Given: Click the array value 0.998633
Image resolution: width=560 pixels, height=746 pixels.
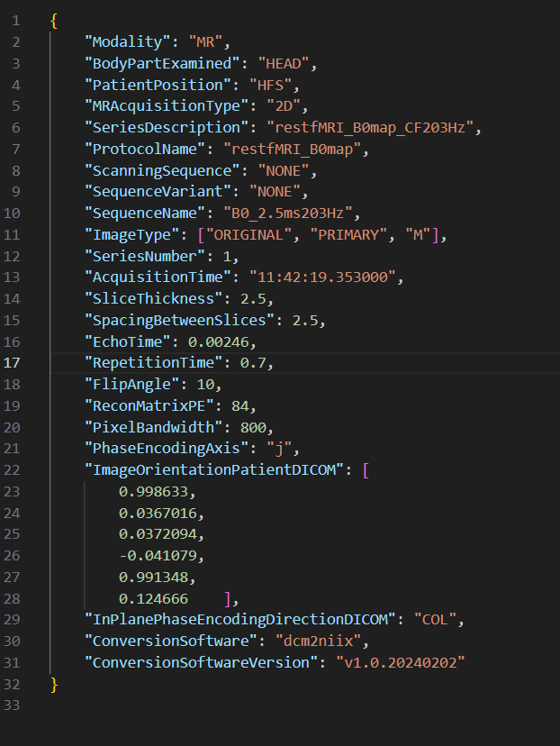Looking at the screenshot, I should [x=156, y=491].
